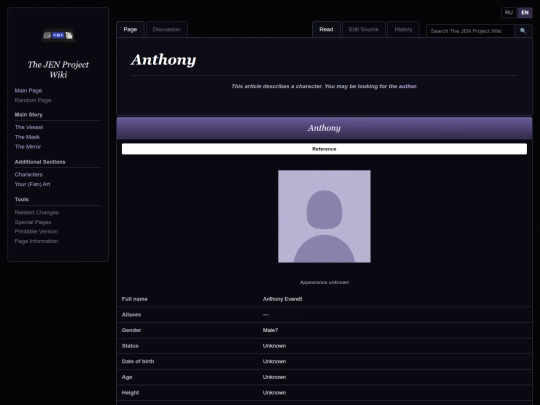Open The Vessel story link
Screen dimensions: 540x405
[29, 127]
